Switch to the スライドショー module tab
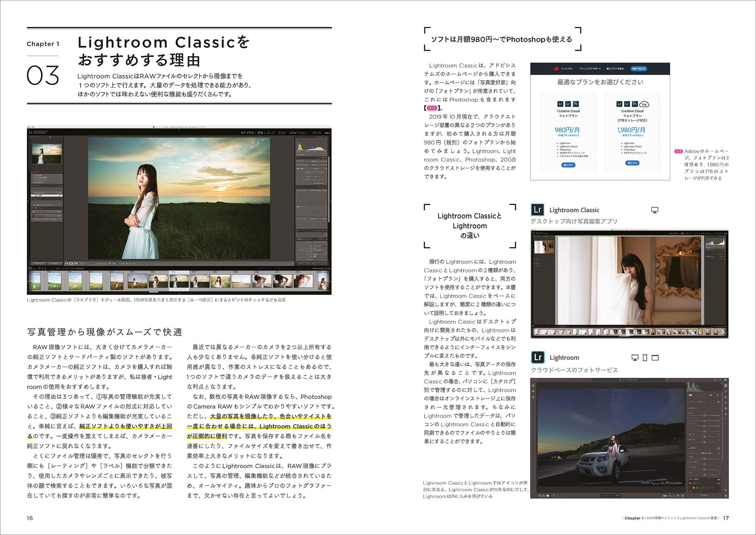This screenshot has width=756, height=535. tap(298, 133)
